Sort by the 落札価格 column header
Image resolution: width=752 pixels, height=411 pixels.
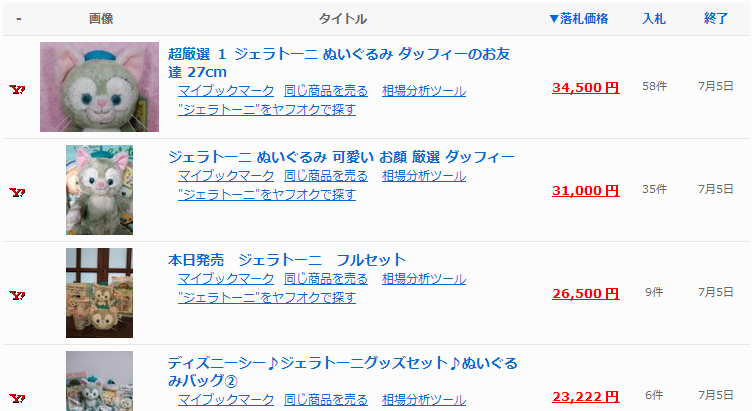[x=578, y=19]
